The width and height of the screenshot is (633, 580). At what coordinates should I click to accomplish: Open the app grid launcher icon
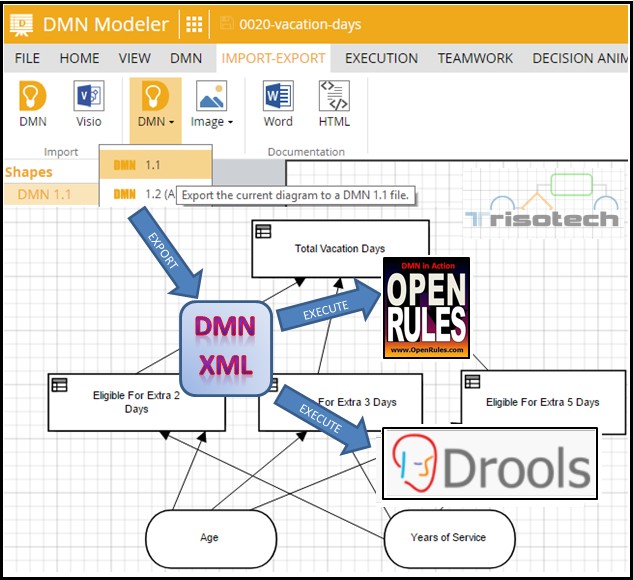[x=195, y=24]
